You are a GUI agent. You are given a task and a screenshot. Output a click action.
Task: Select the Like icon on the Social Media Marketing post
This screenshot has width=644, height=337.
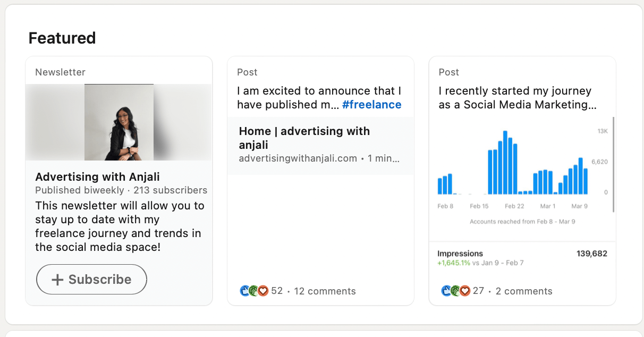(x=447, y=291)
